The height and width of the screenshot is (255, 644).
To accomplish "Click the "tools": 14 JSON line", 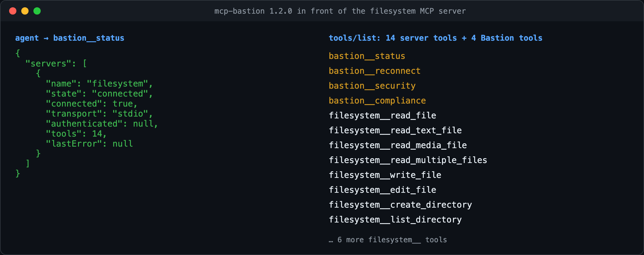I will (76, 134).
